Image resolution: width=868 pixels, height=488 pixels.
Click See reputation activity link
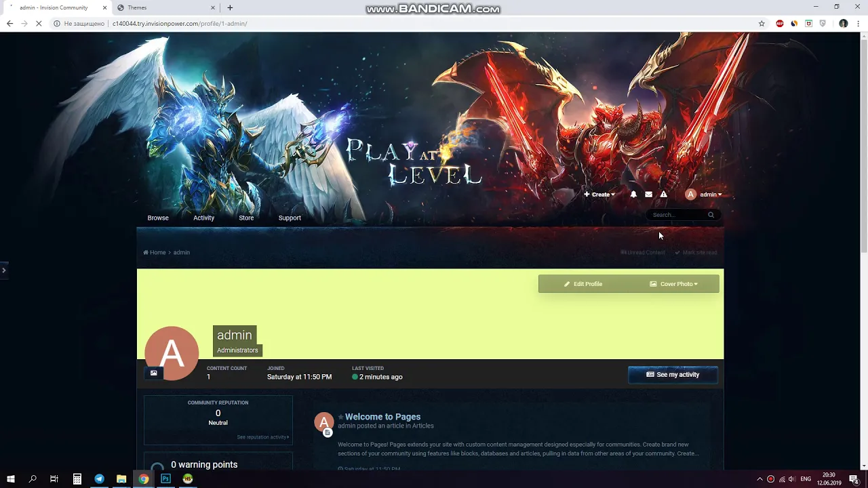pyautogui.click(x=263, y=437)
